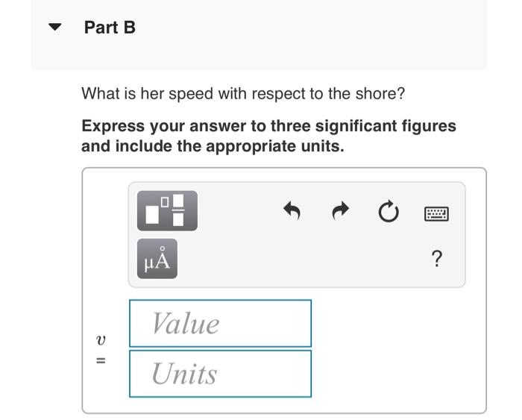Undo the last answer edit
Image resolution: width=522 pixels, height=420 pixels.
pos(292,211)
